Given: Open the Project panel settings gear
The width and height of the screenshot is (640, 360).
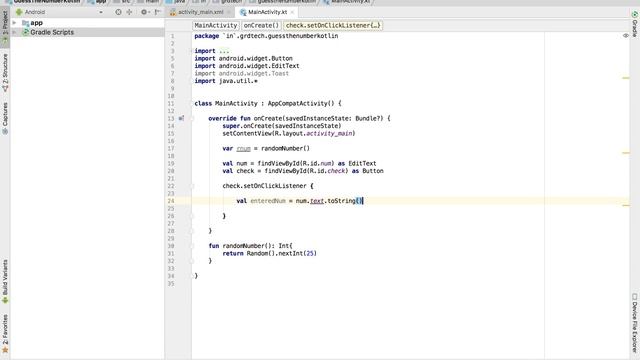Looking at the screenshot, I should (144, 12).
